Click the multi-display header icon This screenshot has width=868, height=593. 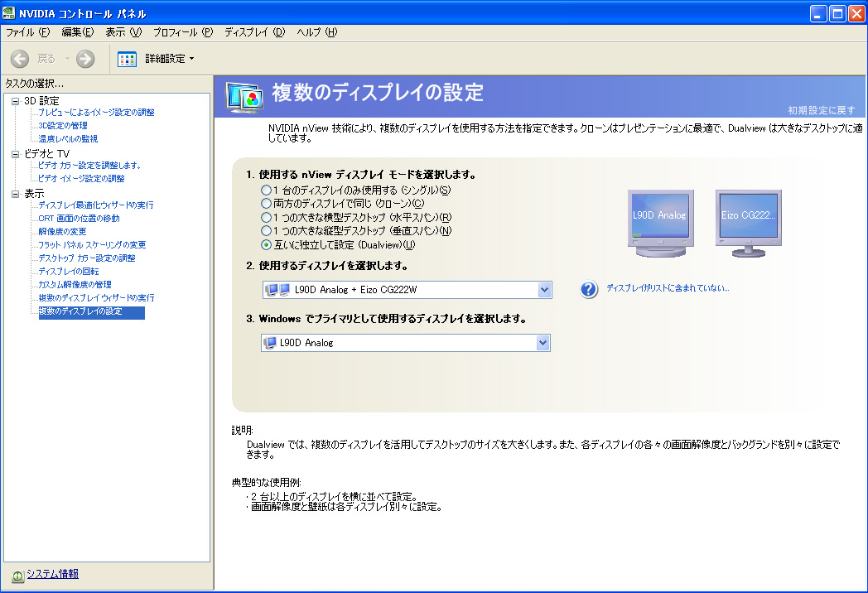click(x=244, y=98)
